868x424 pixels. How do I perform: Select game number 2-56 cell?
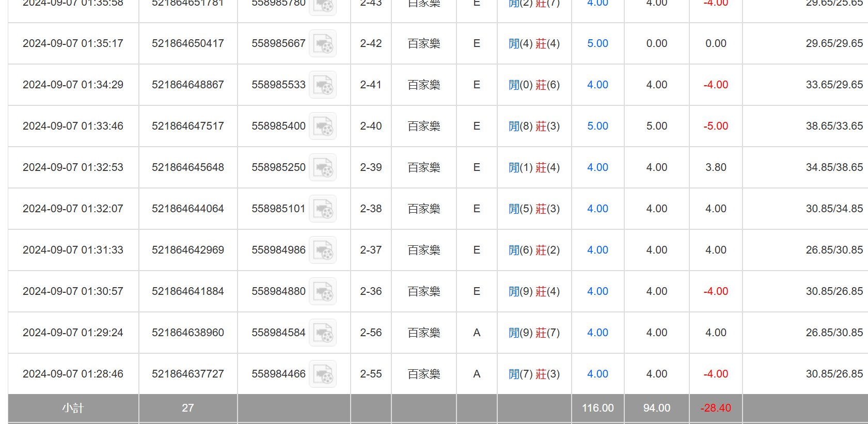tap(371, 333)
